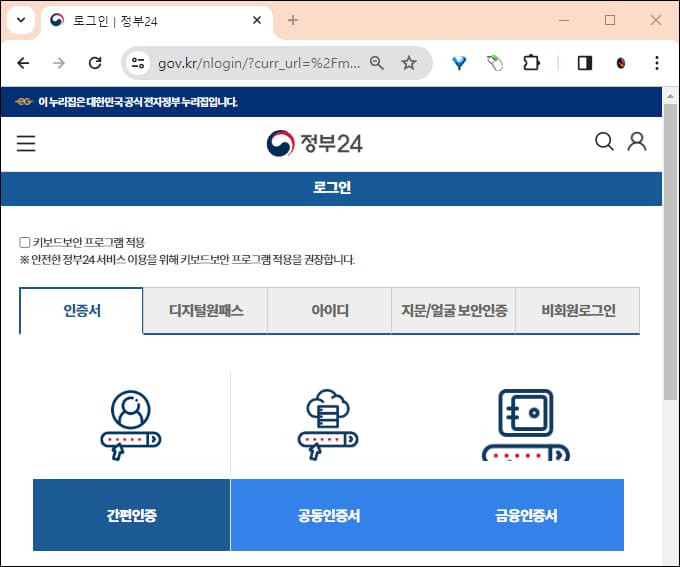The width and height of the screenshot is (680, 567).
Task: Click the page vertical scrollbar thumb
Action: pos(670,252)
